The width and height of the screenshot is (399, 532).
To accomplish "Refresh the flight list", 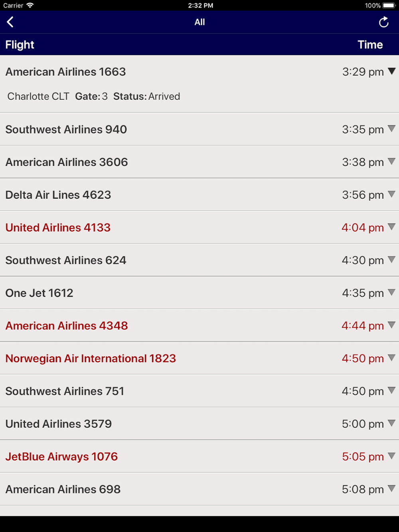I will (x=383, y=22).
